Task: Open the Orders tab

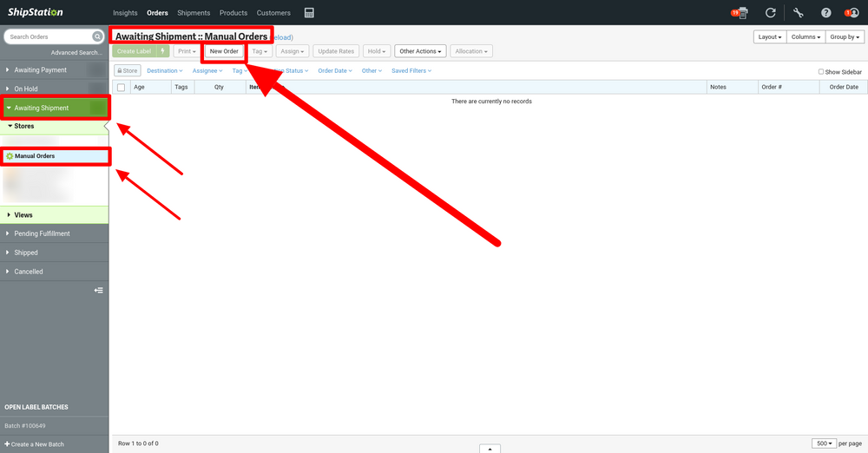Action: click(157, 13)
